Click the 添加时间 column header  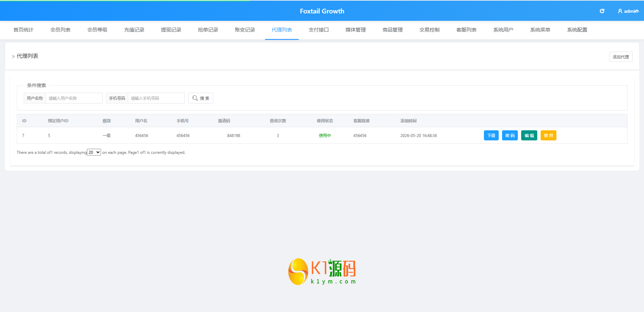pyautogui.click(x=408, y=121)
